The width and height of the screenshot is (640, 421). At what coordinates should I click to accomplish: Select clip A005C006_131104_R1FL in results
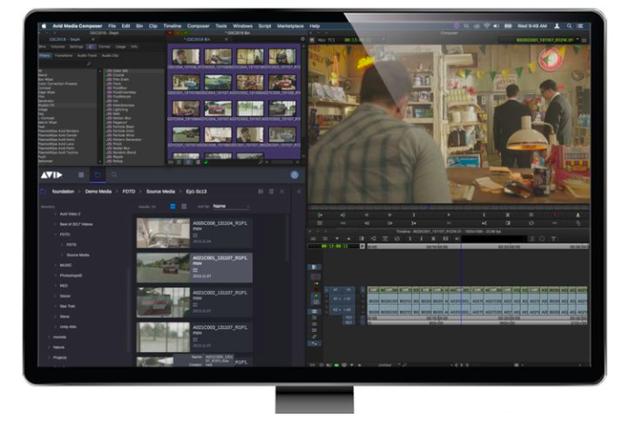(x=195, y=233)
